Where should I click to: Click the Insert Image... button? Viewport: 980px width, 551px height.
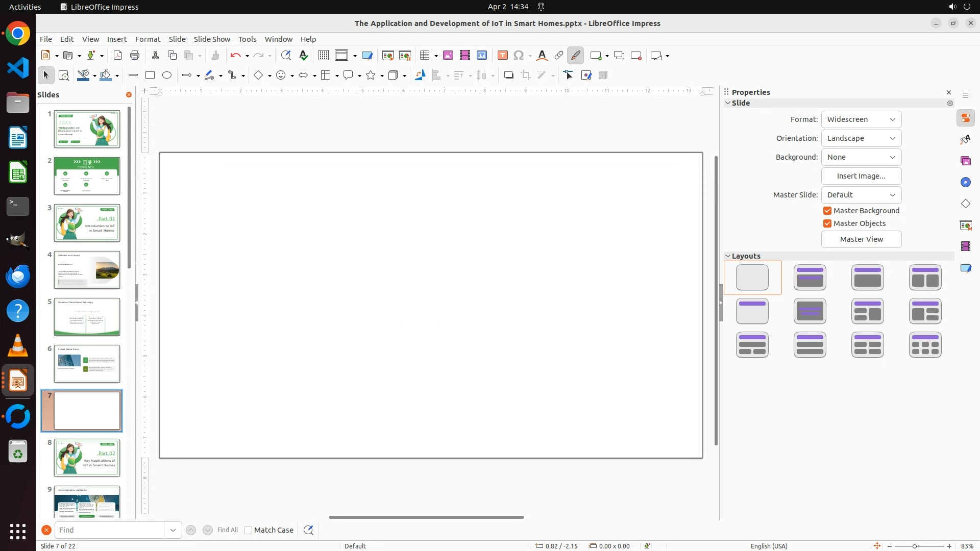click(x=861, y=176)
